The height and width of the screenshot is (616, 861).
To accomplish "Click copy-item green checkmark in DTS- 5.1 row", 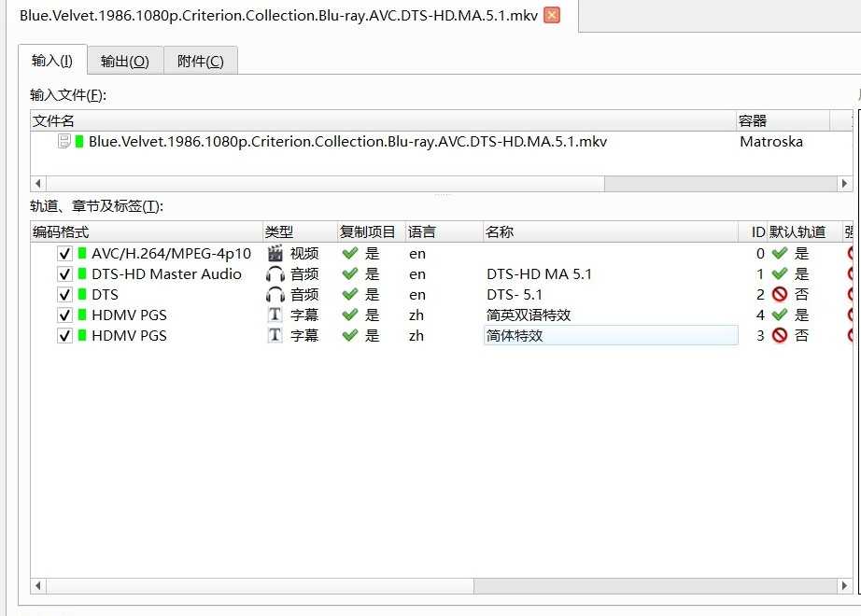I will (x=350, y=294).
